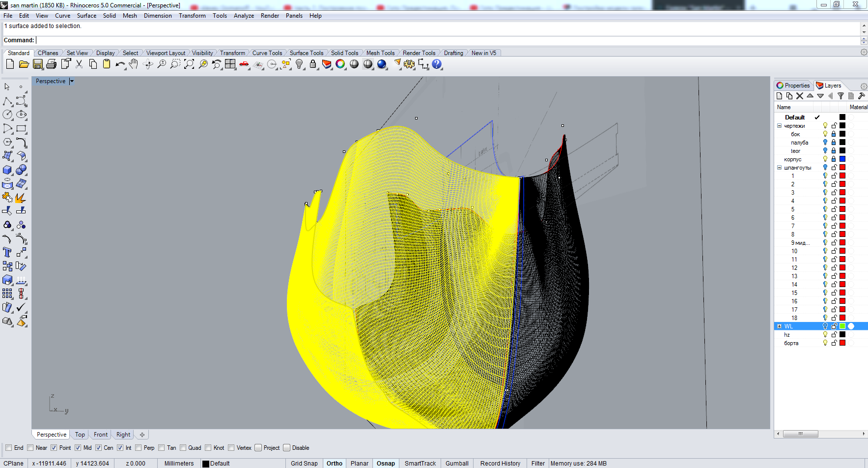Toggle Ortho in the status bar
The image size is (868, 468).
tap(334, 463)
